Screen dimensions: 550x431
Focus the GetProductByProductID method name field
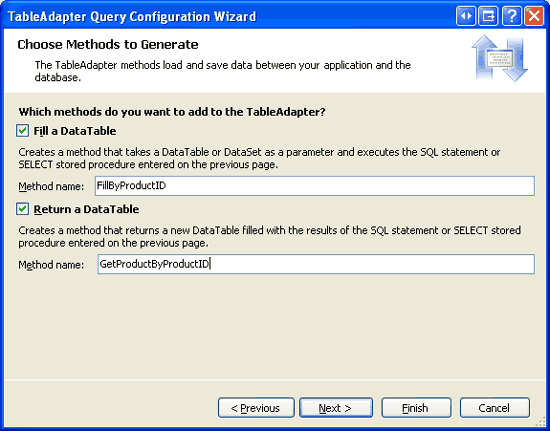point(316,264)
